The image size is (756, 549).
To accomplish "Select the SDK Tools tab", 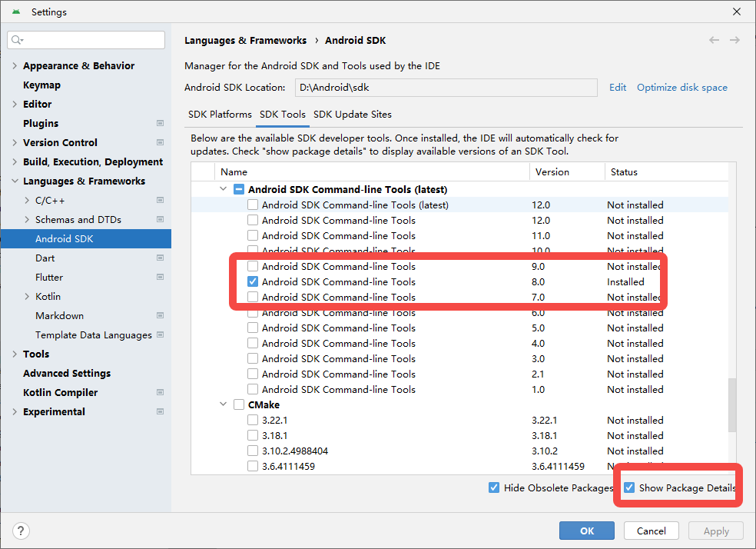I will coord(283,115).
